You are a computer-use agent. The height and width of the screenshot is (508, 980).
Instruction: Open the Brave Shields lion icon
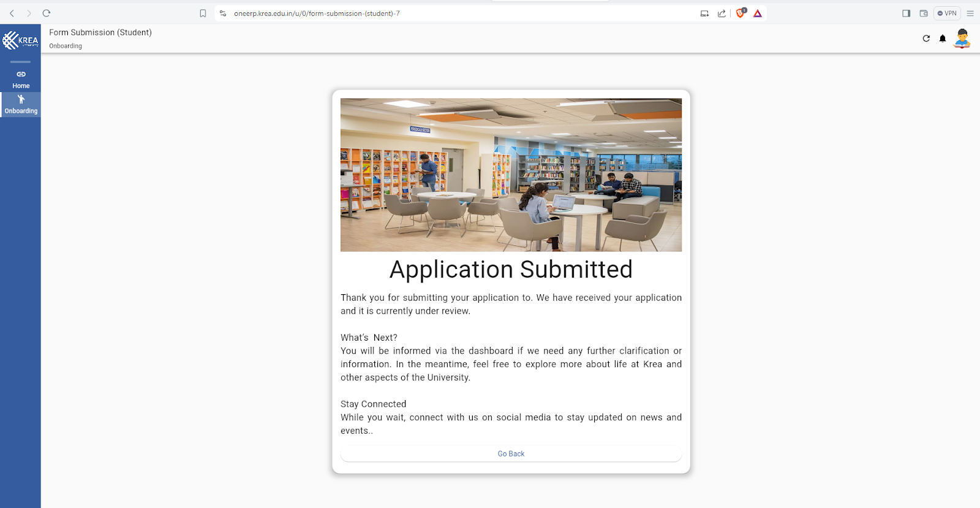click(x=741, y=13)
